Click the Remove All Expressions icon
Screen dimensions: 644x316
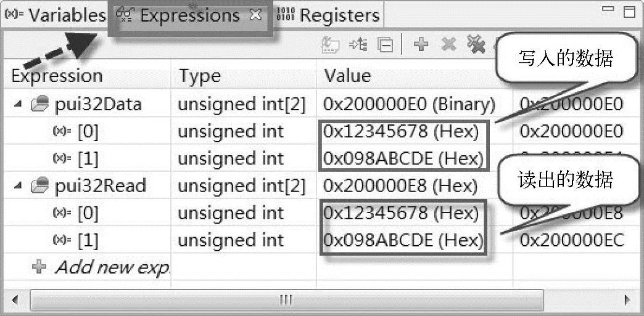476,45
